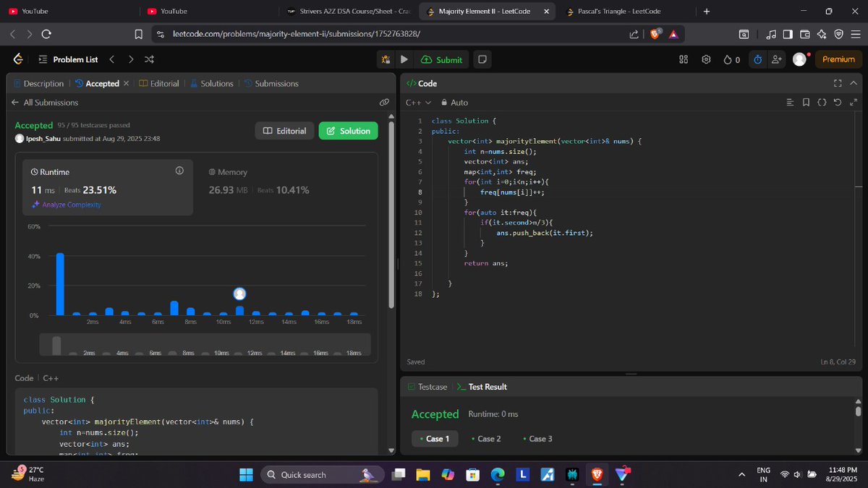Click the Analyze Complexity toggle link

[70, 205]
